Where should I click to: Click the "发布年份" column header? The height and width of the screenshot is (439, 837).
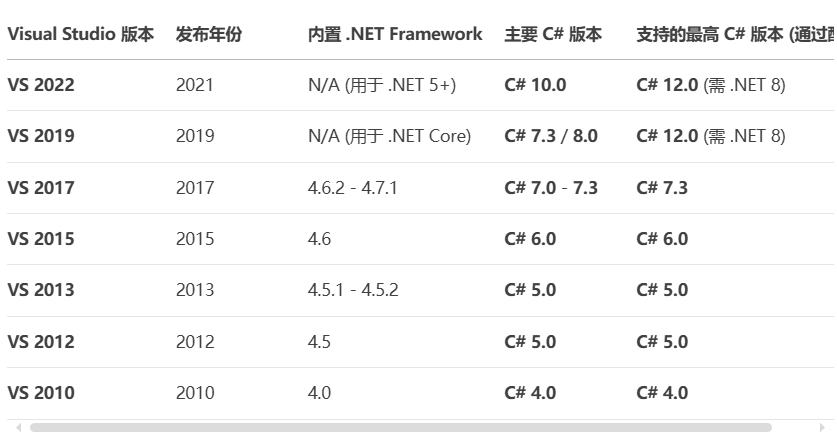pyautogui.click(x=209, y=34)
